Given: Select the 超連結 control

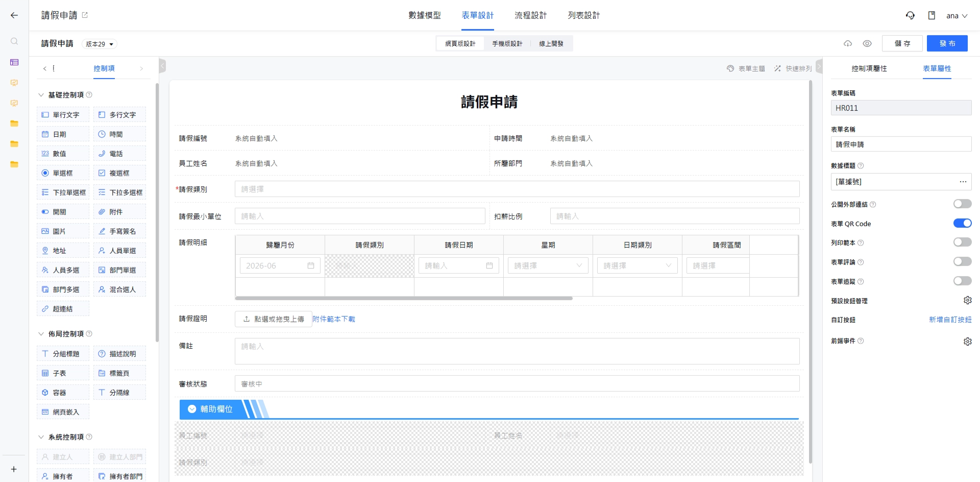Looking at the screenshot, I should pyautogui.click(x=63, y=309).
